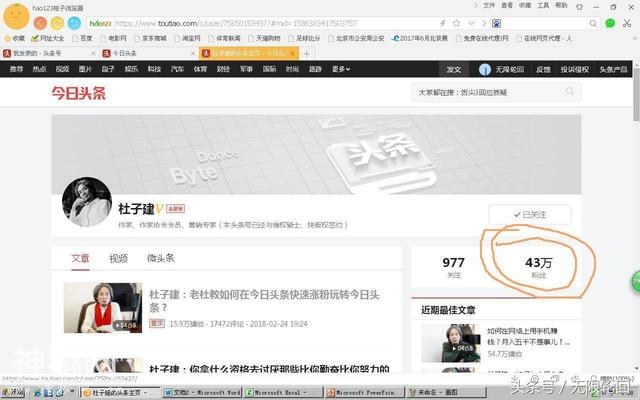Open the 查看 menu
The image size is (640, 400).
pyautogui.click(x=507, y=5)
